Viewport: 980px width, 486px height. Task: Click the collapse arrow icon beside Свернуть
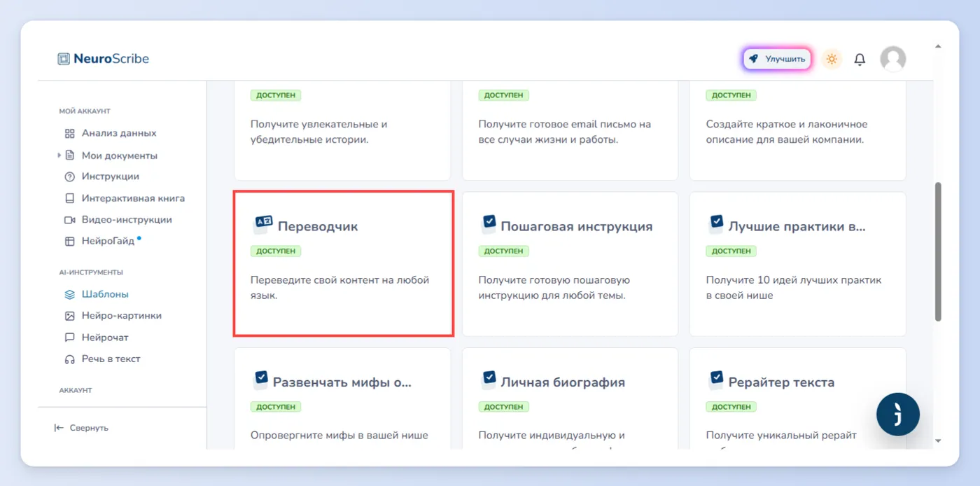pos(59,428)
